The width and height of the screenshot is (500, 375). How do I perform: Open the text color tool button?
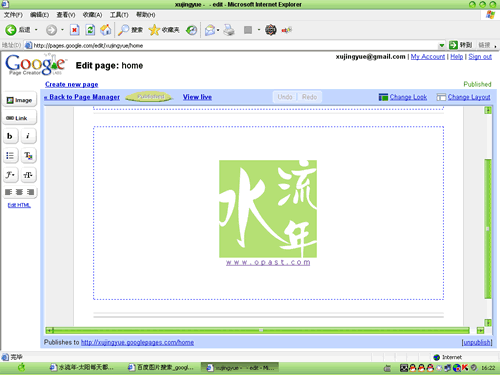28,155
